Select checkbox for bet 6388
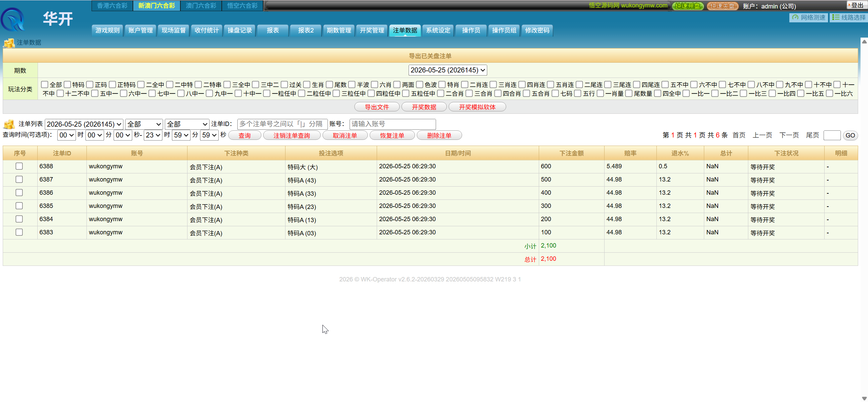 pyautogui.click(x=19, y=166)
